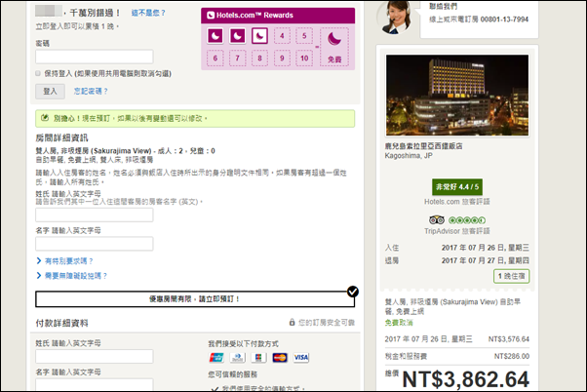This screenshot has height=392, width=587.
Task: Click the 非常好 4.4/5 rating badge
Action: point(457,187)
